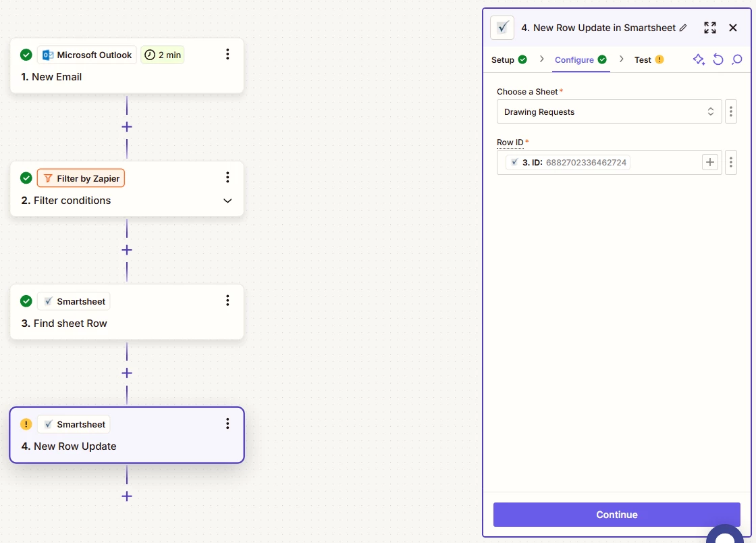Viewport: 756px width, 543px height.
Task: Open comment bubble icon in panel
Action: click(736, 59)
